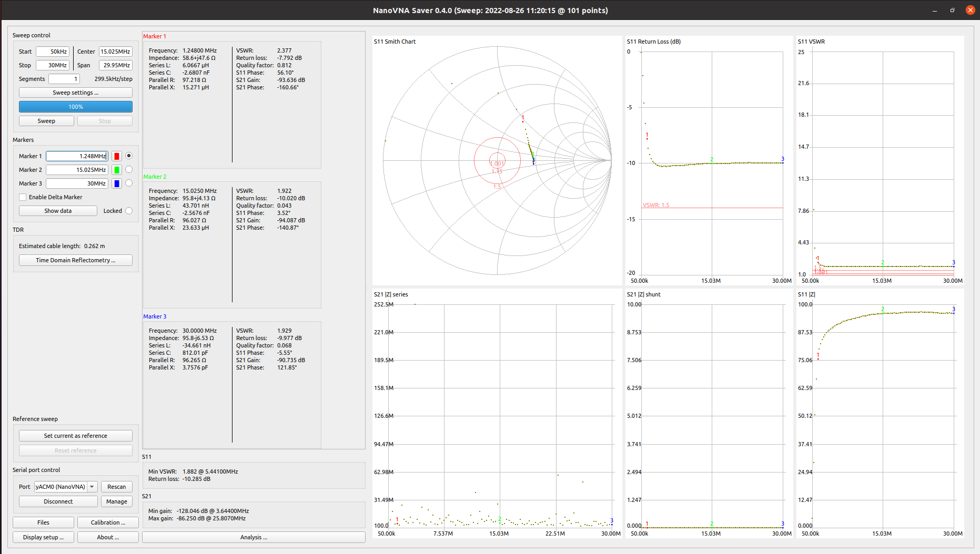
Task: Click the S11 |Z| chart
Action: [x=880, y=413]
